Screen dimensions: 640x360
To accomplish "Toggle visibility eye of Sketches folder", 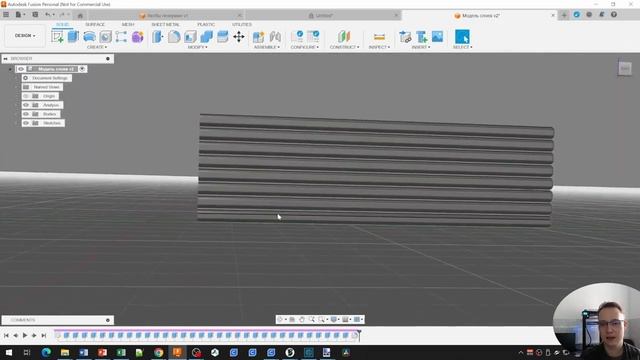I will click(26, 123).
